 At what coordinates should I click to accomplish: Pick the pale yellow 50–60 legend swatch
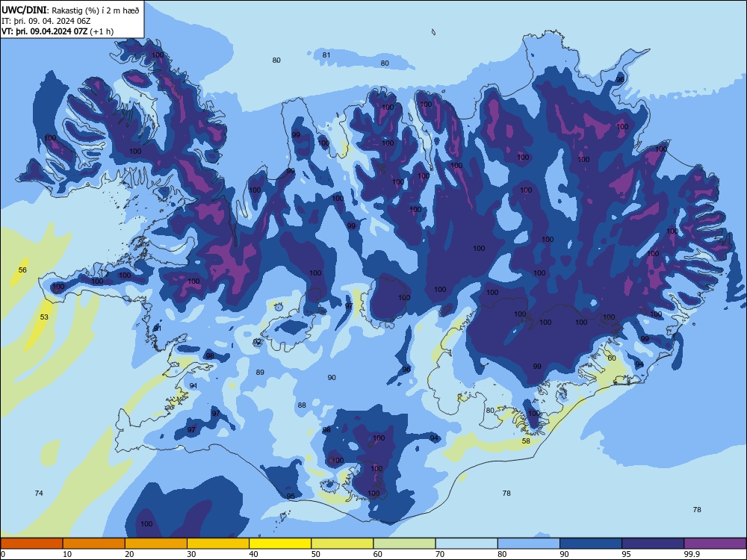342,544
